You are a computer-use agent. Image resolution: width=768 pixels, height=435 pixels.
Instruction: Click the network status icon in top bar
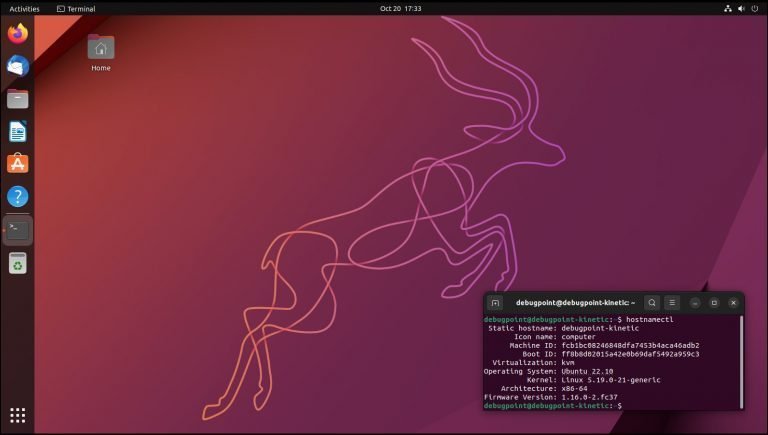point(728,8)
